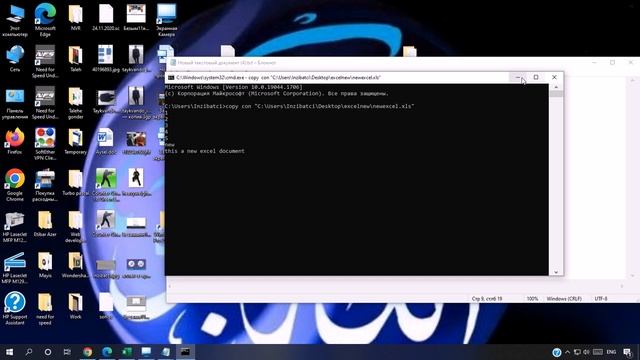Switch to Edge in the taskbar
This screenshot has width=640, height=360.
(107, 352)
